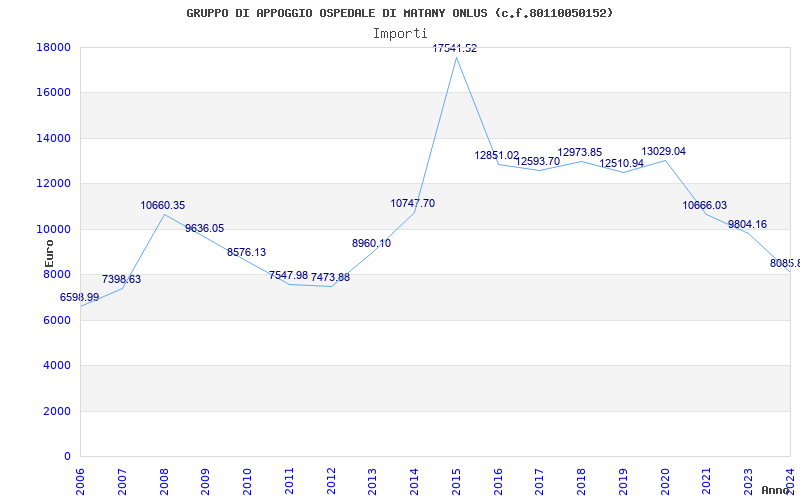
Task: Click the Importi subtitle
Action: pyautogui.click(x=400, y=34)
